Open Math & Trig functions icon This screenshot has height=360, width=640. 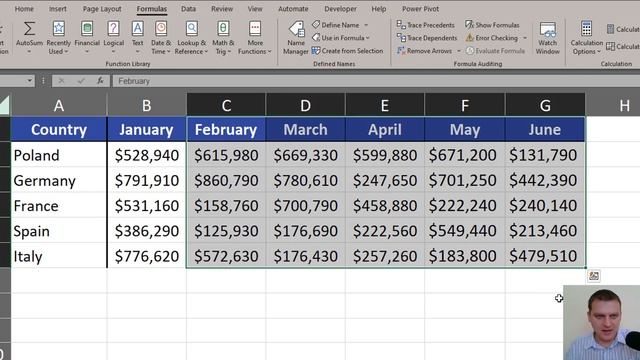(x=223, y=29)
